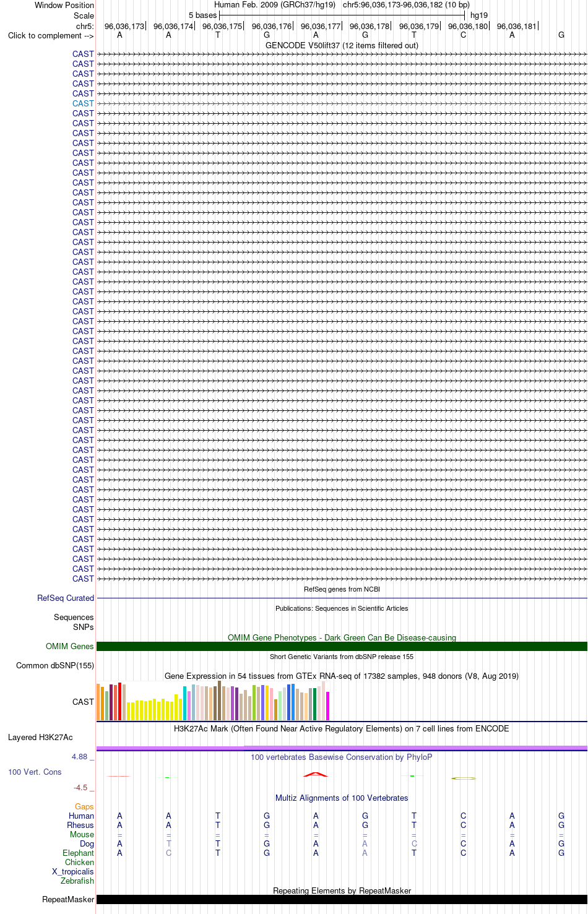Click the RefSeq Curated blue intron line
Viewport: 588px width, 914px height.
(342, 598)
